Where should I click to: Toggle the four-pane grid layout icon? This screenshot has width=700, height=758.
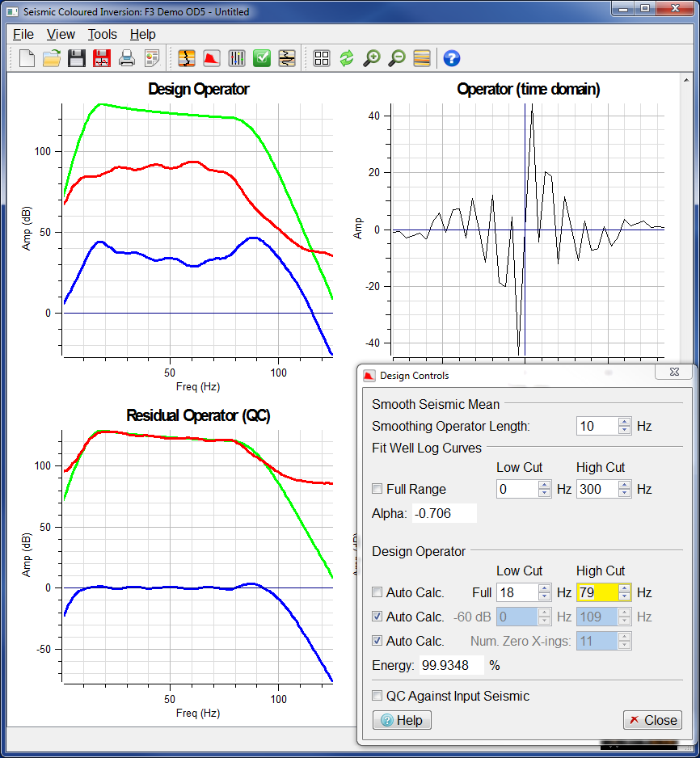pos(322,58)
